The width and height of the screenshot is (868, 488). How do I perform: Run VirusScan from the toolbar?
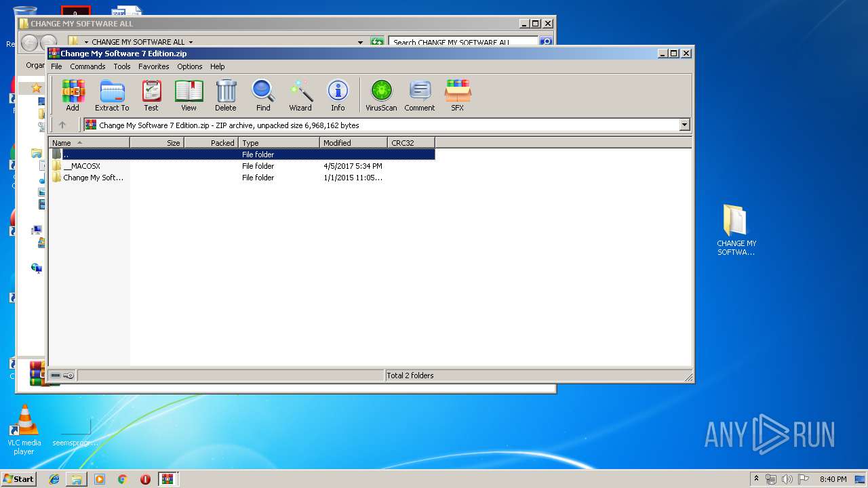381,96
